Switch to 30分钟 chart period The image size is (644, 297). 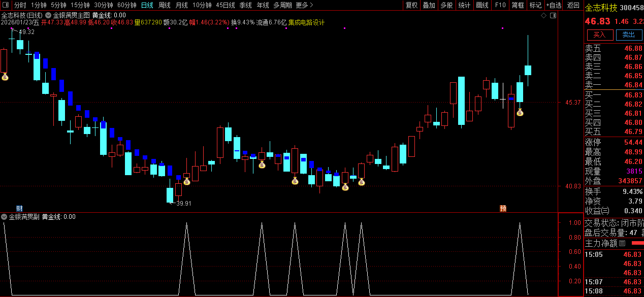103,5
